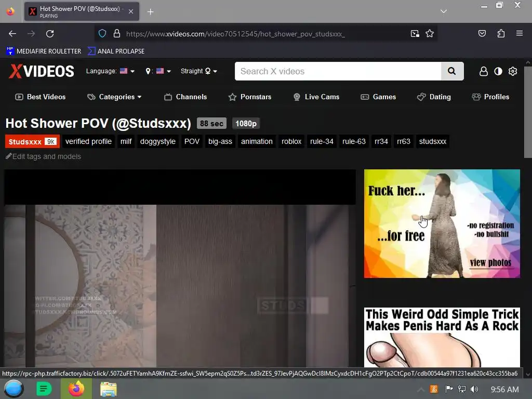Open the network icon in system tray
Screen dimensions: 532x399
click(x=462, y=389)
